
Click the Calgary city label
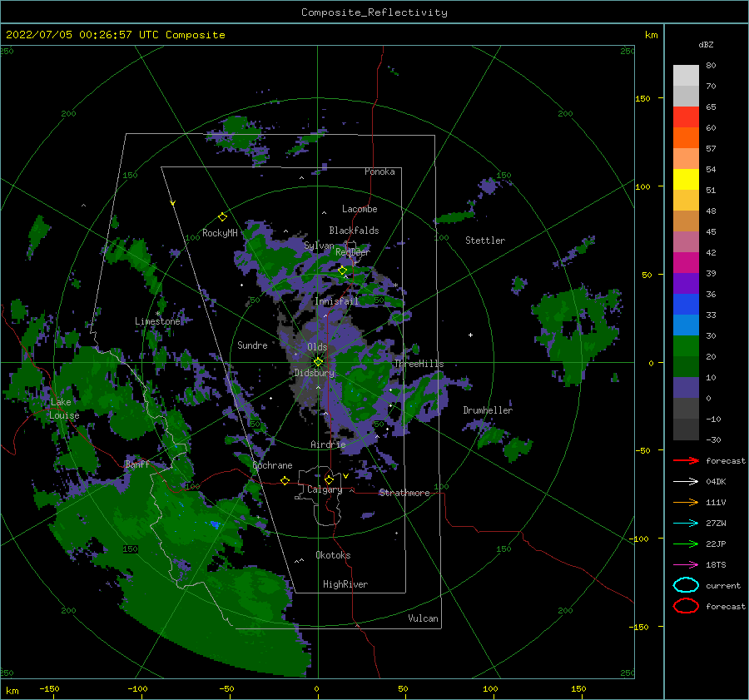tap(325, 489)
